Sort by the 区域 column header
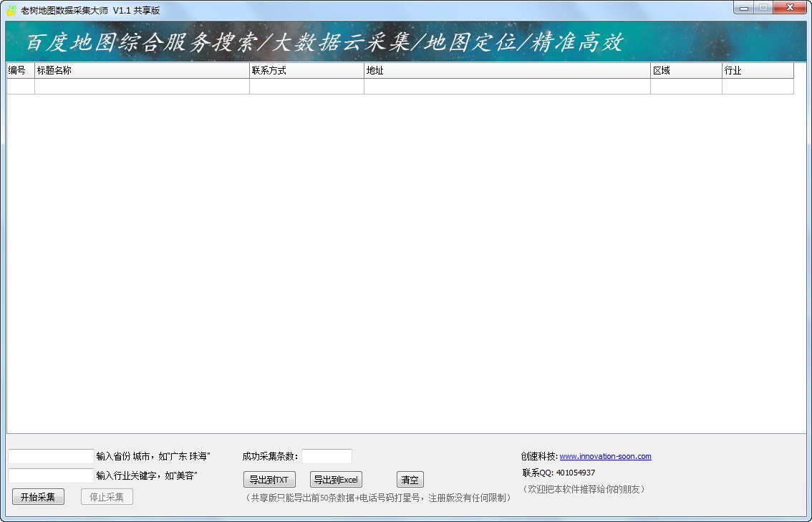Image resolution: width=812 pixels, height=522 pixels. click(686, 70)
